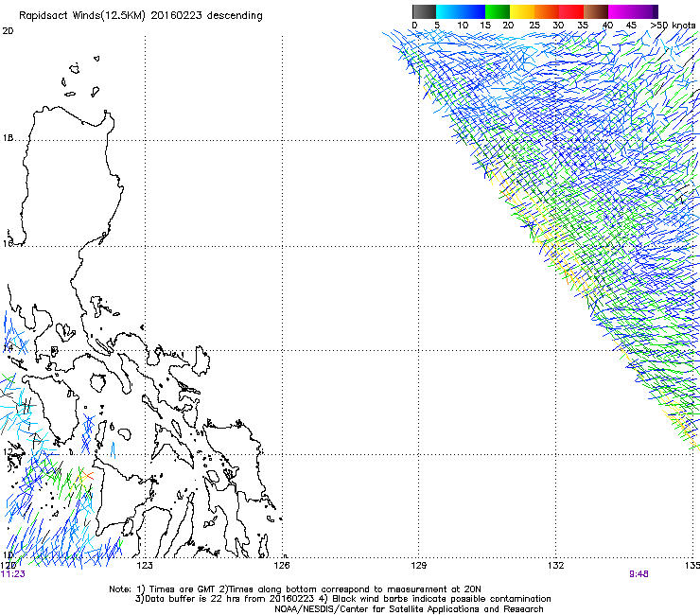Click the orange-red wind barb near 12N
Viewport: 700px width, 615px height.
click(87, 476)
